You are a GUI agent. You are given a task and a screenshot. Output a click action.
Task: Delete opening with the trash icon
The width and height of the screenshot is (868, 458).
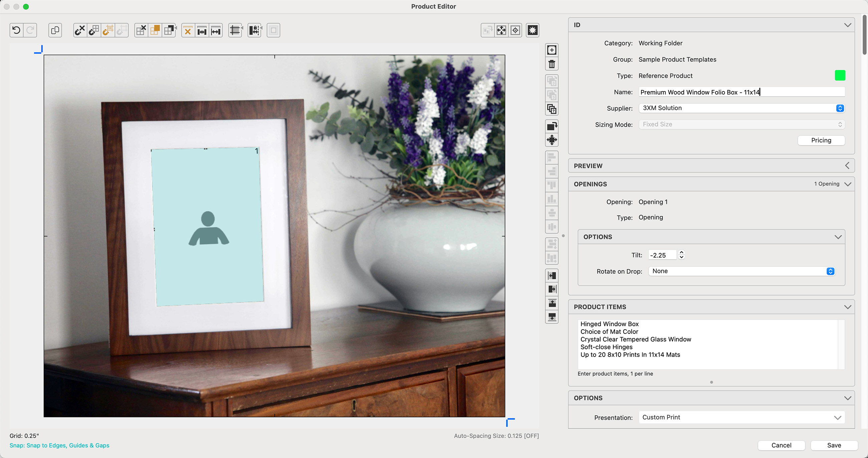coord(552,64)
